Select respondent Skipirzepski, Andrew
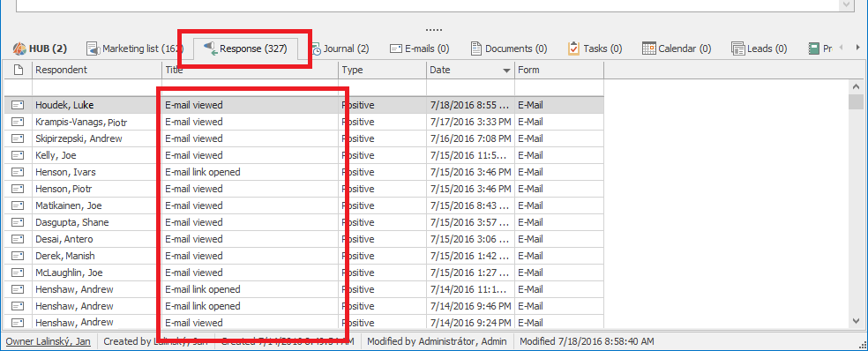 coord(79,138)
